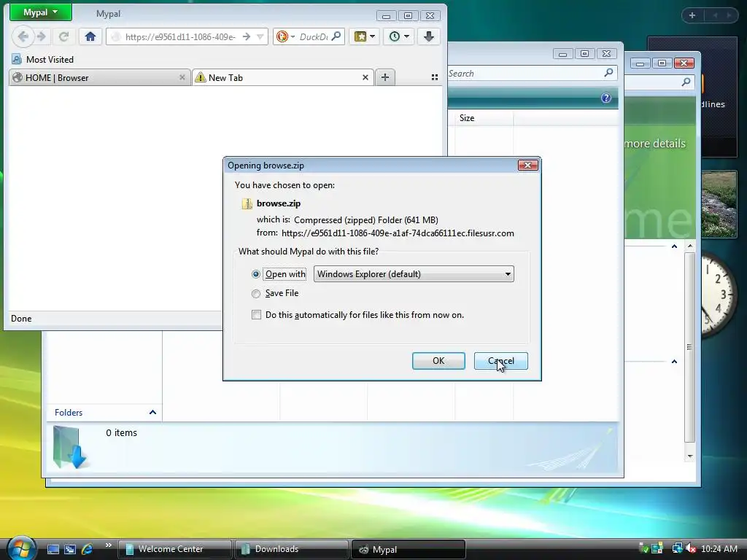Screen dimensions: 747x560
Task: Open the URL history dropdown arrow
Action: coord(260,36)
